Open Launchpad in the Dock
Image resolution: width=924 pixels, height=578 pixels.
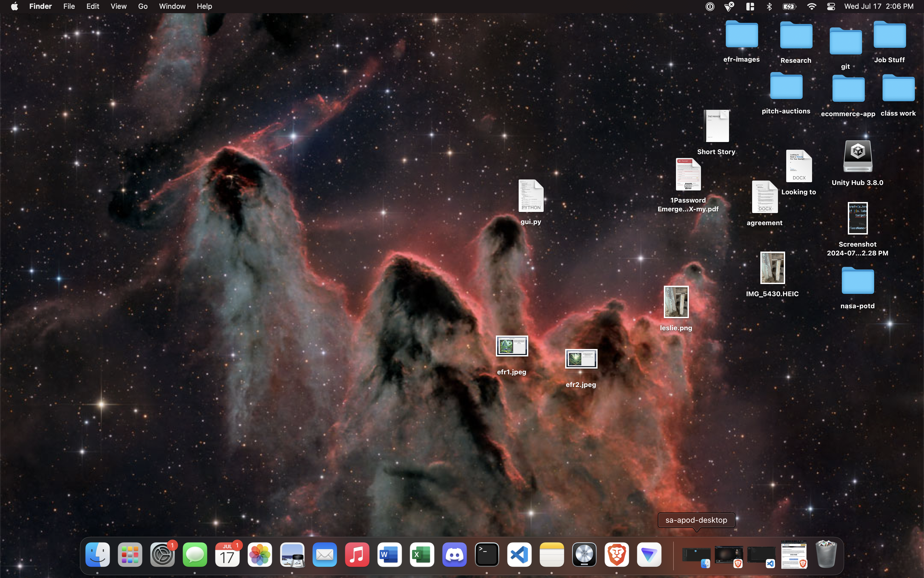point(130,554)
